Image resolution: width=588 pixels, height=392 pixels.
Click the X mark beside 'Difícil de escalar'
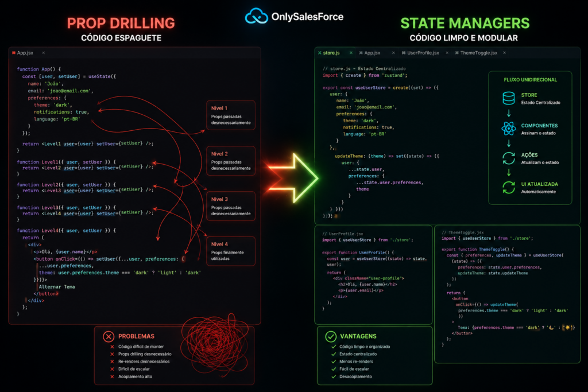tap(112, 369)
